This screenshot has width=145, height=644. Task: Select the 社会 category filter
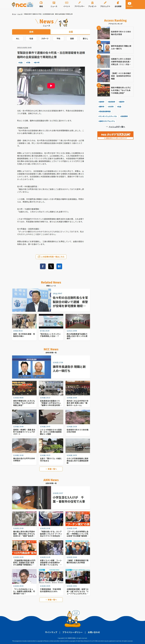[31, 38]
